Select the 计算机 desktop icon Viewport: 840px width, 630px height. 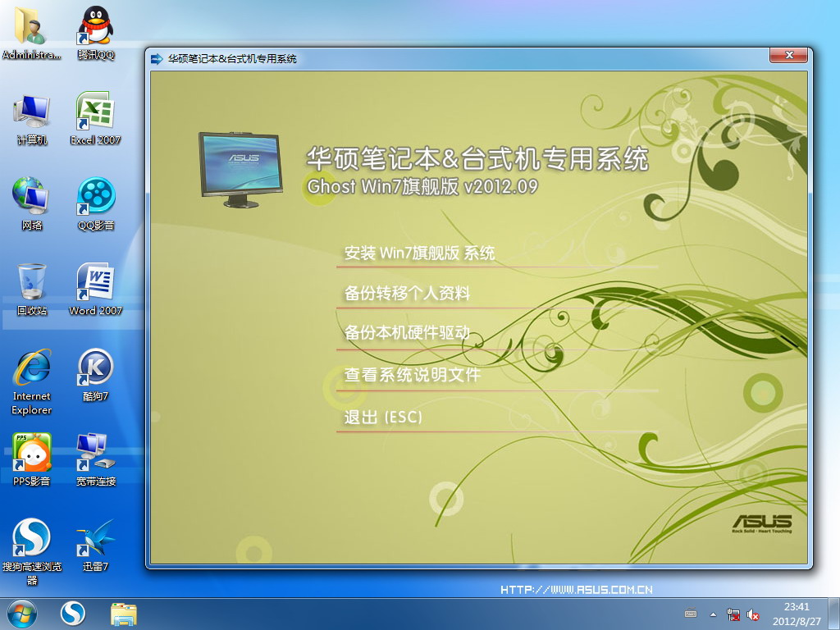(31, 119)
